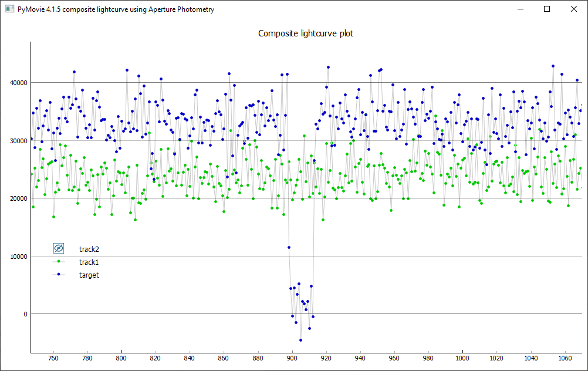Screen dimensions: 588x371
Task: Click the 10000 label on y-axis
Action: point(15,257)
